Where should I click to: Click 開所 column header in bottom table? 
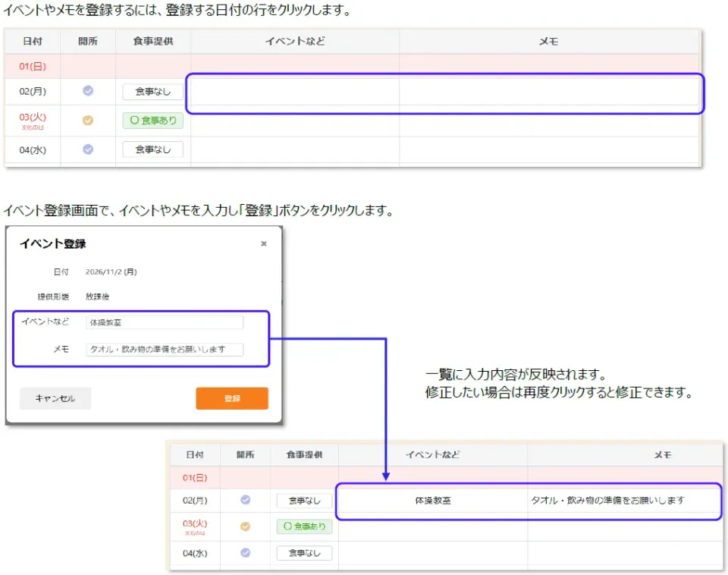click(245, 454)
